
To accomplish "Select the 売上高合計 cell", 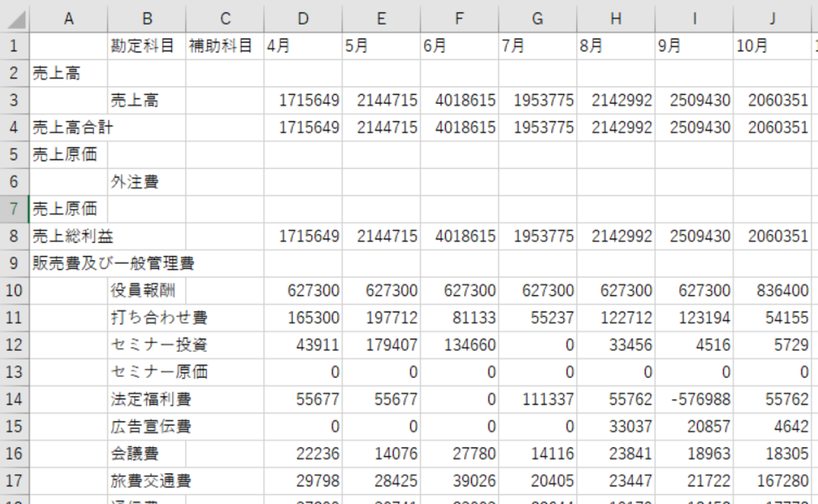I will [x=68, y=127].
